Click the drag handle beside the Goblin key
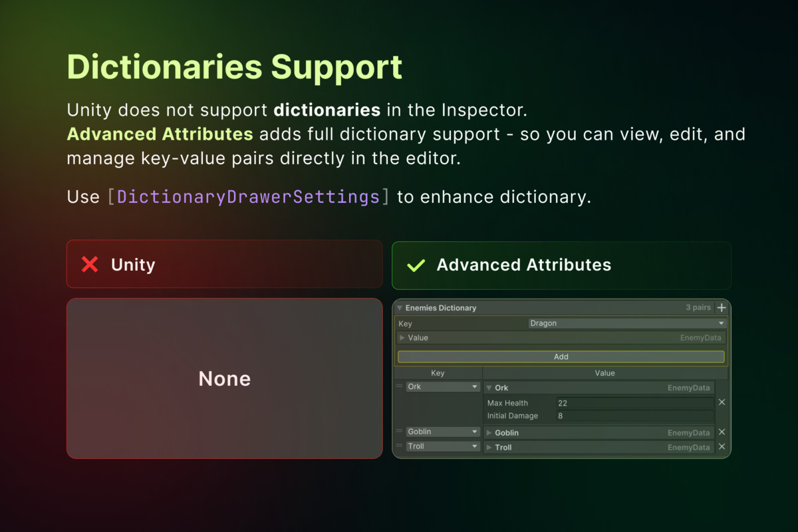798x532 pixels. [400, 432]
